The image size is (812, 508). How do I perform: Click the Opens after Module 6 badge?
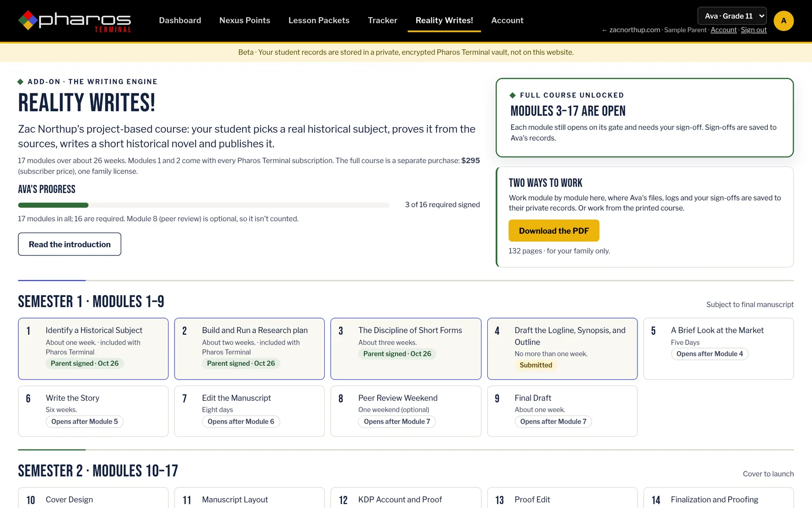[x=241, y=422]
